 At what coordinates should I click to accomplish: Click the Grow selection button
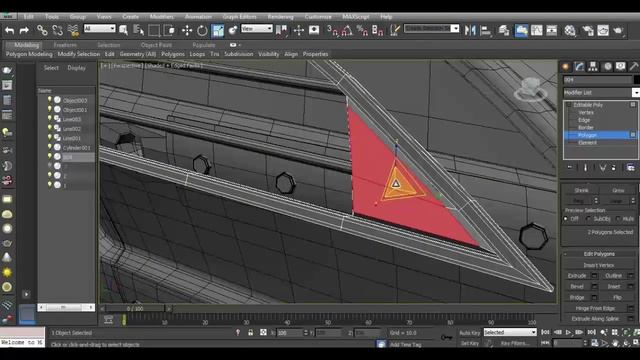point(618,190)
